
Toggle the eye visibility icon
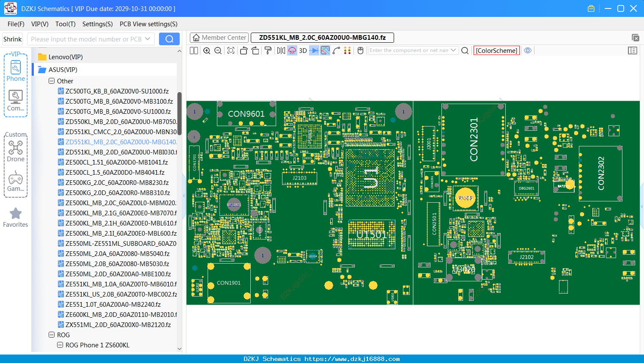click(528, 50)
